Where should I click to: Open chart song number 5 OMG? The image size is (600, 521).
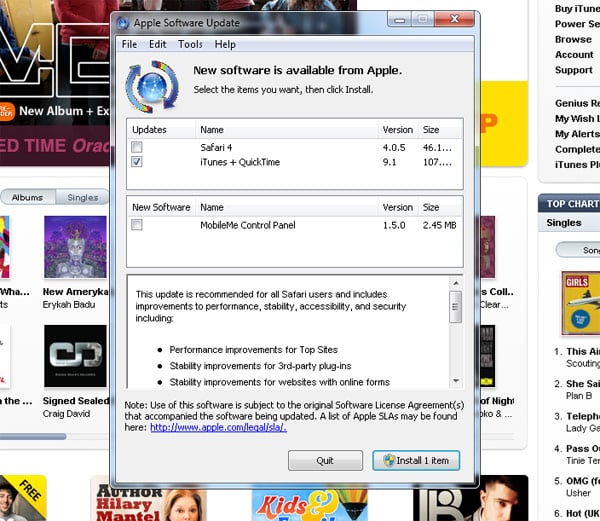pos(583,481)
